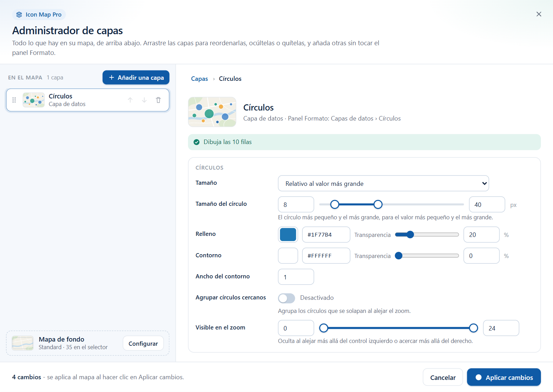
Task: Open the Relleno color swatch
Action: point(288,235)
